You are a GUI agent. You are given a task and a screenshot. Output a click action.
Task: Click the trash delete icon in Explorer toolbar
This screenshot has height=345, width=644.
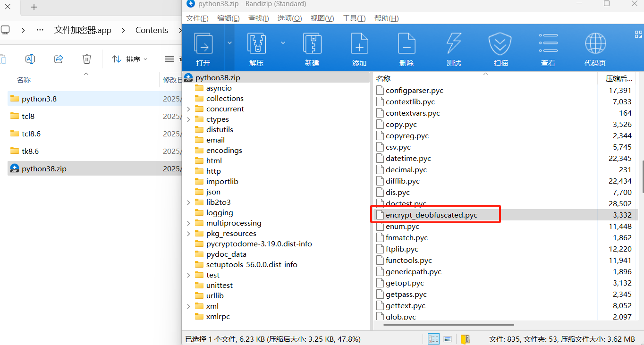click(x=87, y=59)
